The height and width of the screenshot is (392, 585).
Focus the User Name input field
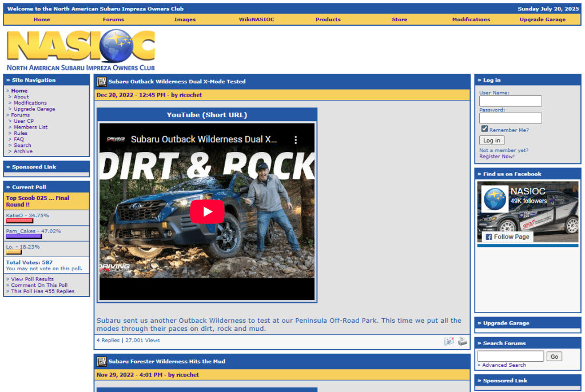(510, 101)
